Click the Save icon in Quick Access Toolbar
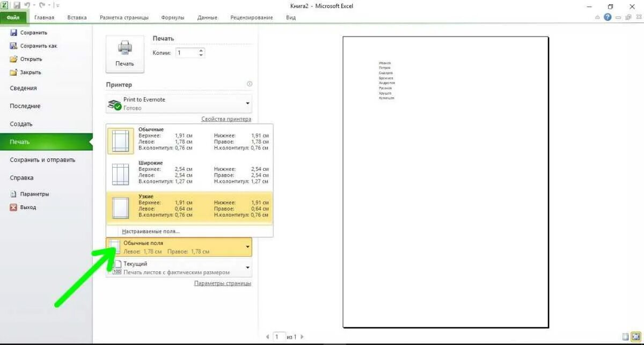 pos(17,5)
